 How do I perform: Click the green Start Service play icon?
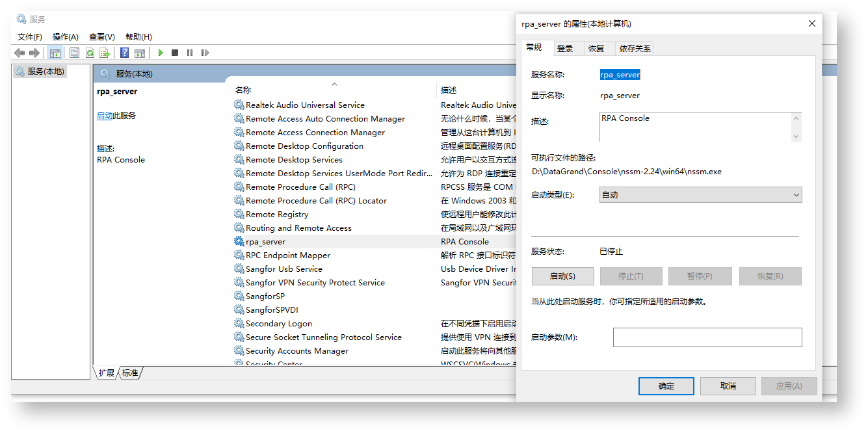161,53
